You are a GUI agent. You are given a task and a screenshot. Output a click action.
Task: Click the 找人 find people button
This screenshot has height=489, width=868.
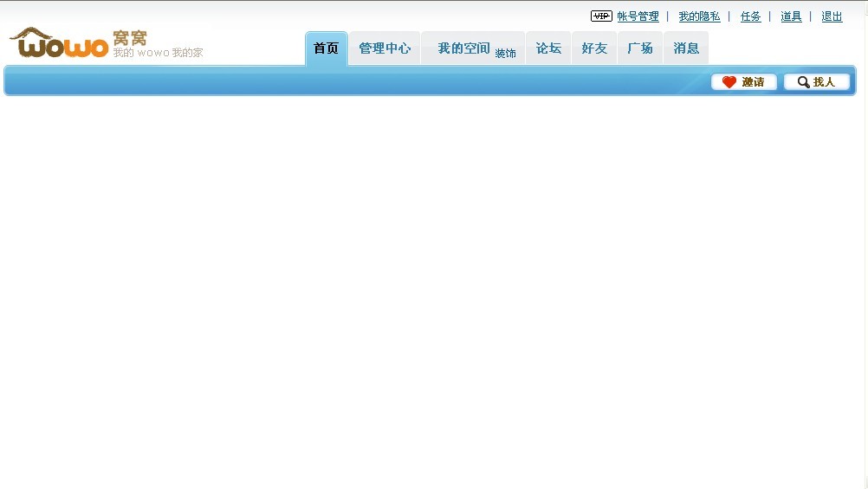click(817, 82)
